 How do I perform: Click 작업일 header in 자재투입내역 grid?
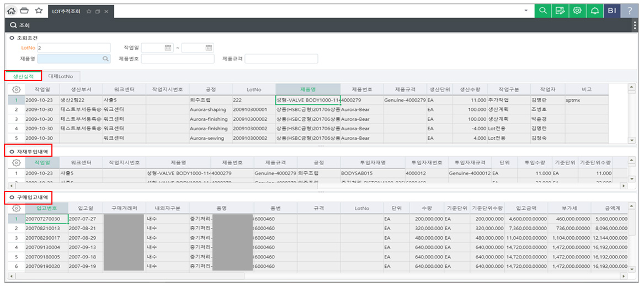pos(41,162)
